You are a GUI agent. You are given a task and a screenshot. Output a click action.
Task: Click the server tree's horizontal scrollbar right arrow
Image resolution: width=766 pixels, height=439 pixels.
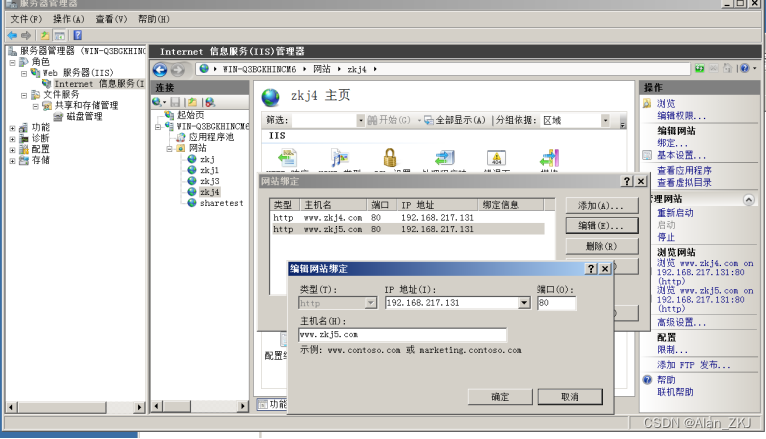[140, 407]
